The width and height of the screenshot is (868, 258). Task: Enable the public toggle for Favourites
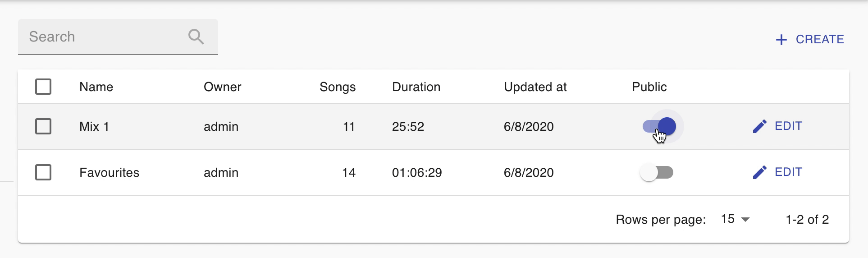pos(657,172)
